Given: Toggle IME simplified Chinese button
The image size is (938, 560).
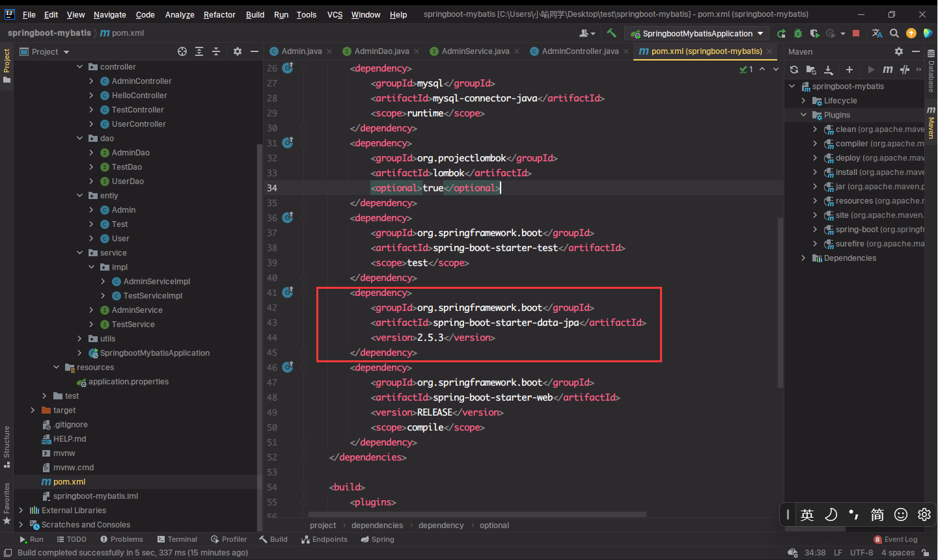Looking at the screenshot, I should pos(877,514).
